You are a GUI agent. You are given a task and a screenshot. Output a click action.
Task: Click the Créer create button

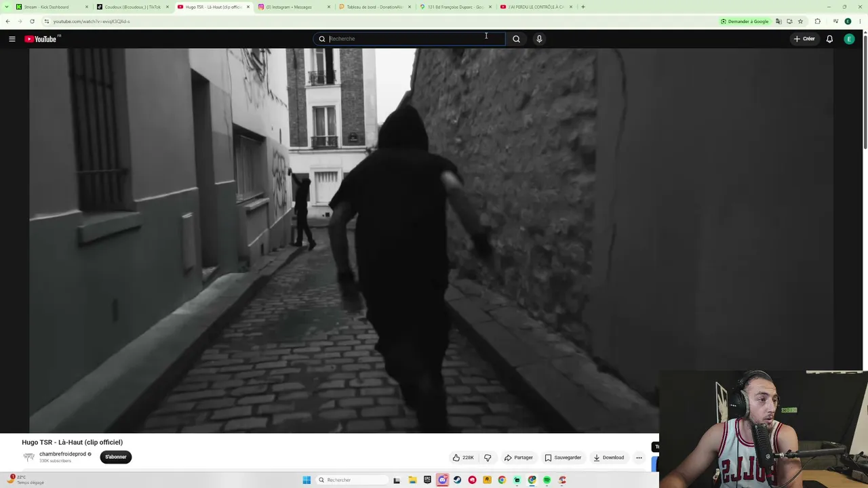point(804,39)
